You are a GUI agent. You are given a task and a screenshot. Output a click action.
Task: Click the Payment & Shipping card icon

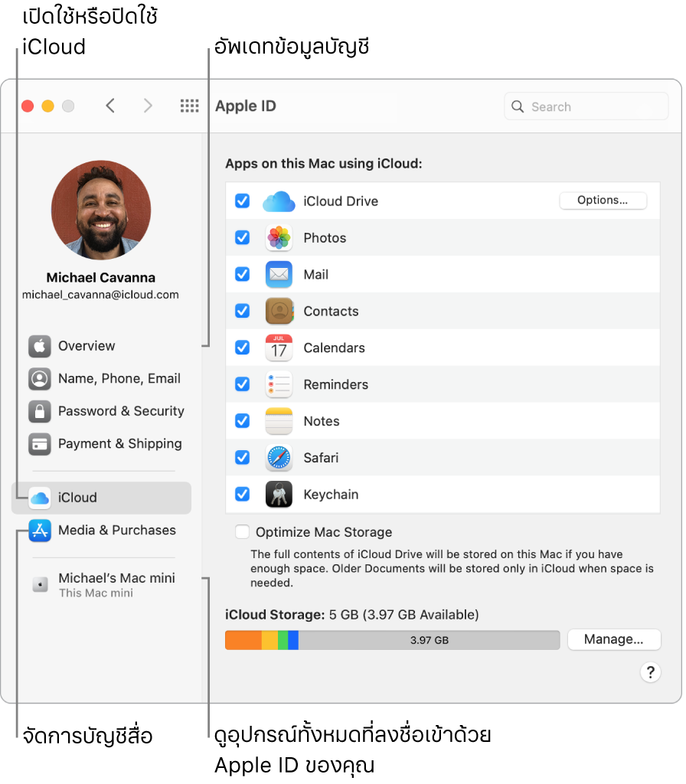point(40,443)
